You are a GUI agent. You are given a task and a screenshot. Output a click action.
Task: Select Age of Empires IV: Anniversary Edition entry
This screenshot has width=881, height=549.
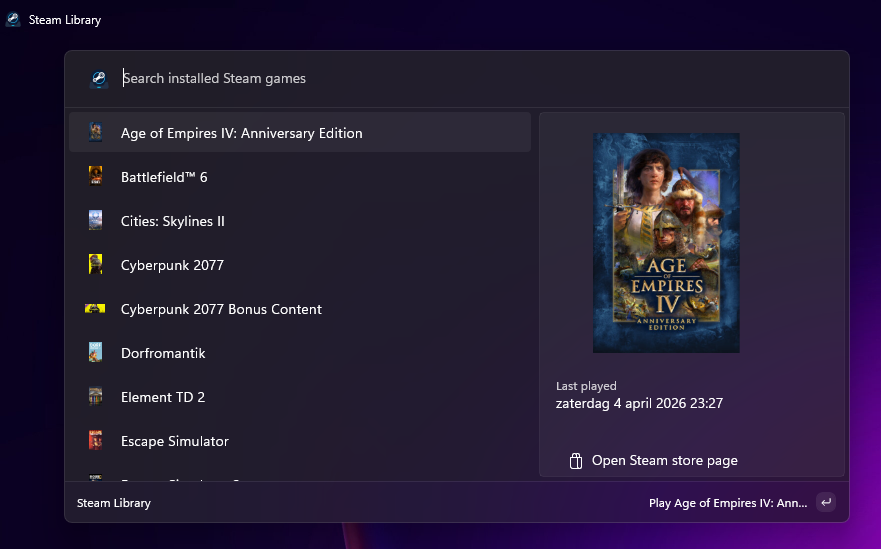[x=300, y=133]
